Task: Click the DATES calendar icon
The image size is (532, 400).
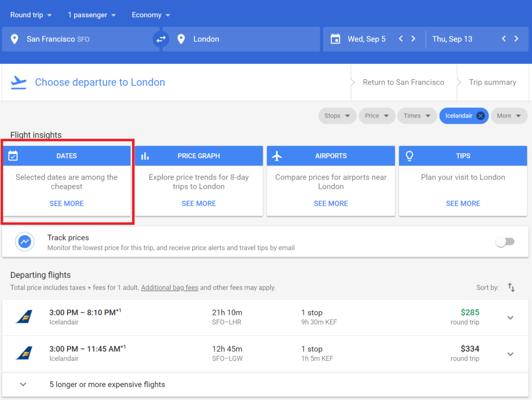Action: point(14,155)
